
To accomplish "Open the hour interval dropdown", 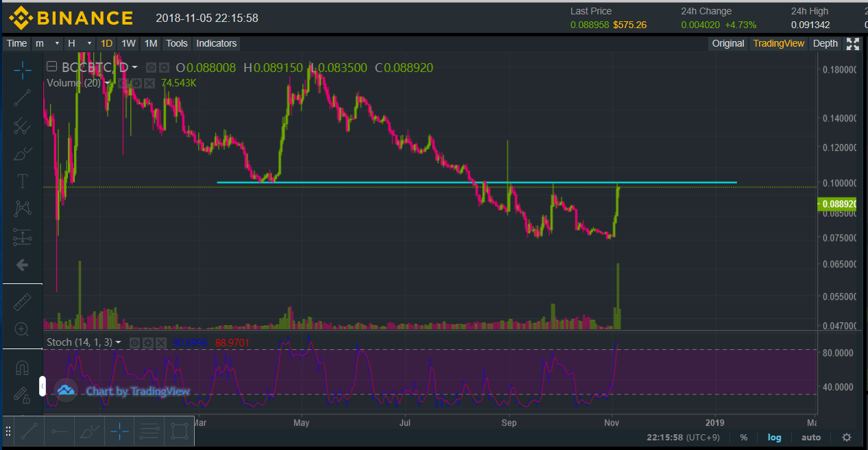I will pyautogui.click(x=79, y=43).
